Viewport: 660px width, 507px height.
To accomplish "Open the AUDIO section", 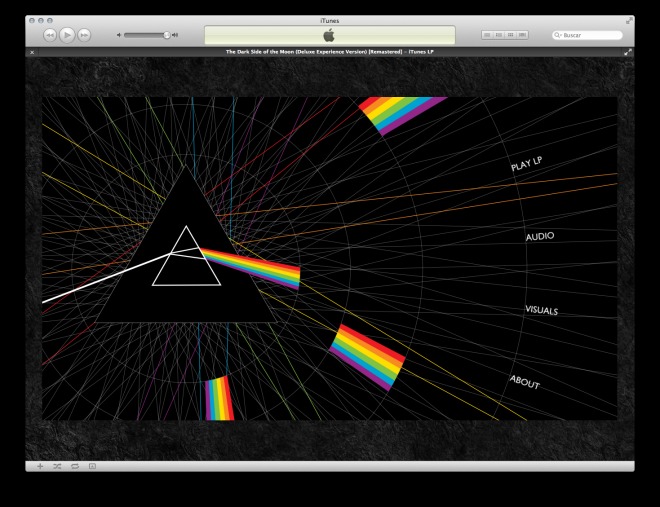I will coord(540,236).
